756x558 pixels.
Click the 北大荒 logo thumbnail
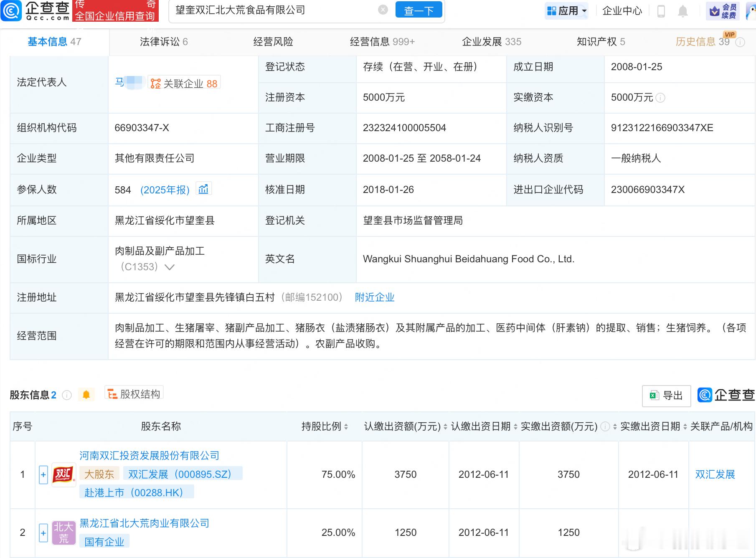point(63,533)
